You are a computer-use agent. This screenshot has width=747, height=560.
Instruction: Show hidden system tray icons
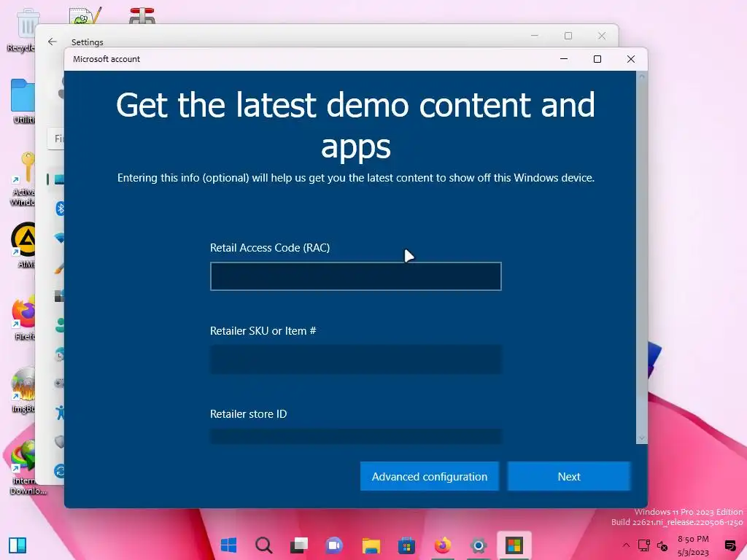click(x=626, y=545)
